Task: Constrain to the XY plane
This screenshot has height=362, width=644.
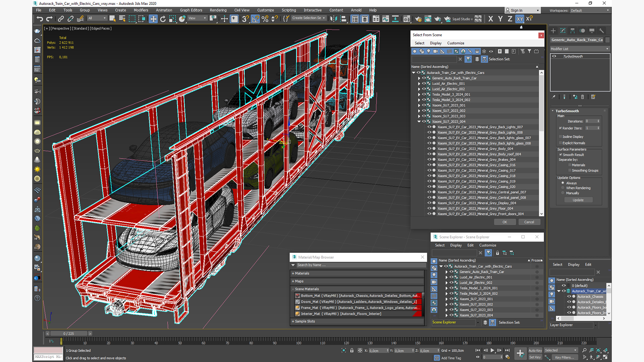Action: tap(520, 19)
